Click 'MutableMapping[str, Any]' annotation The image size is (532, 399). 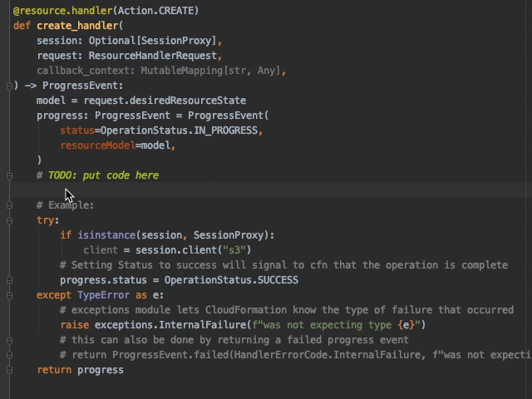[x=210, y=71]
